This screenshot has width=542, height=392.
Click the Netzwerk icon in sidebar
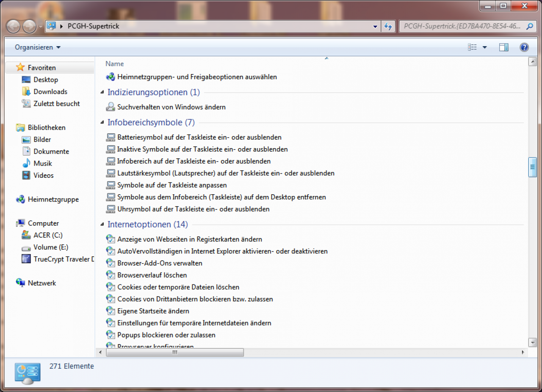(20, 283)
